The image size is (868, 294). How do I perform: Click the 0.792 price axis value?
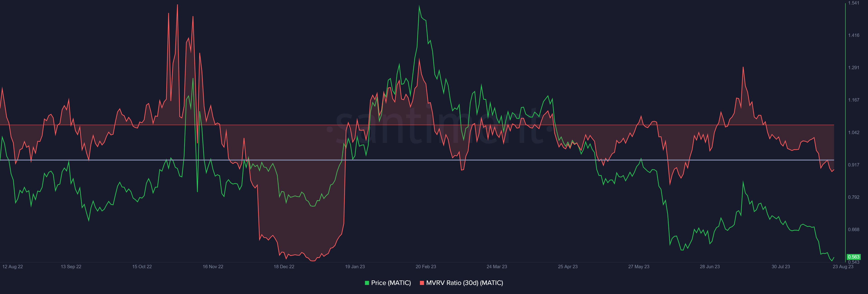click(854, 197)
